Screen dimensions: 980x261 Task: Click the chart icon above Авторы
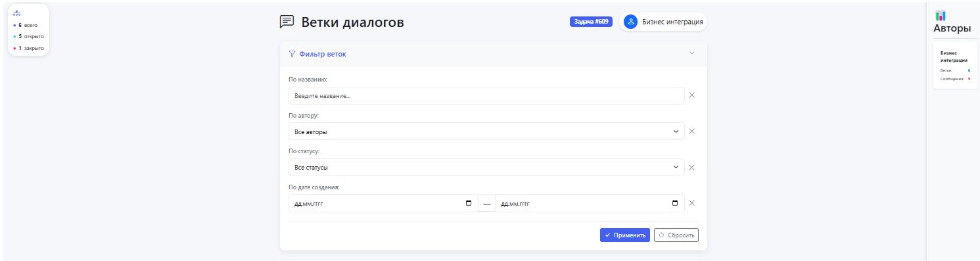[941, 15]
